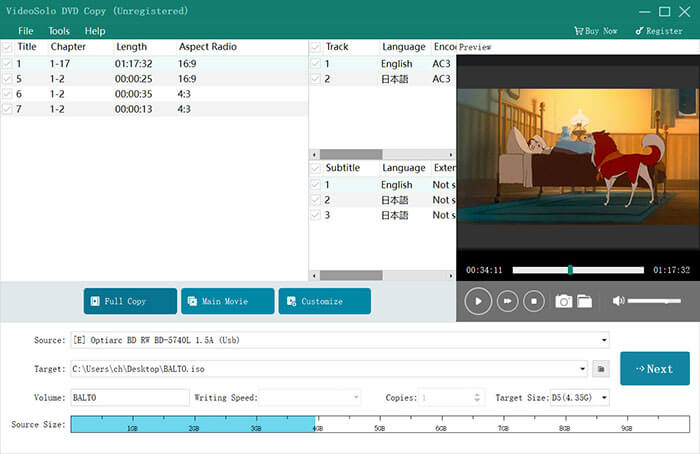The height and width of the screenshot is (454, 700).
Task: Expand the Source drive dropdown
Action: pyautogui.click(x=604, y=340)
